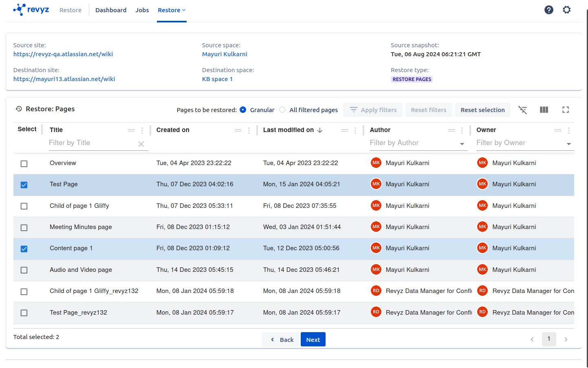Switch to the Dashboard tab
588x368 pixels.
[111, 10]
